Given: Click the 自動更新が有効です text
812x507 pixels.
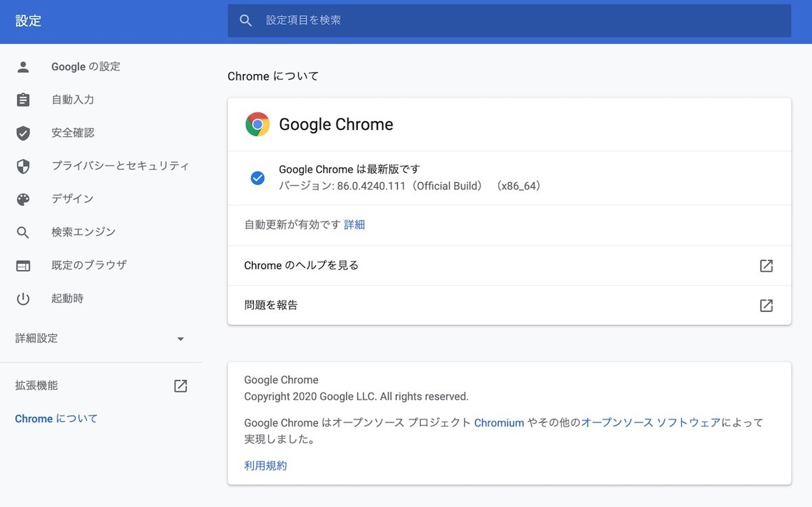Looking at the screenshot, I should click(x=292, y=225).
